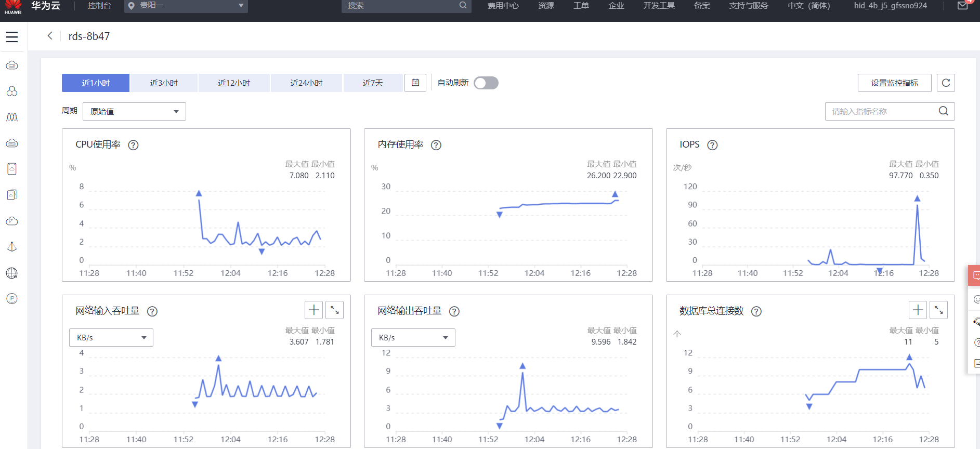This screenshot has width=980, height=449.
Task: Open the waveform sidebar icon
Action: coord(12,117)
